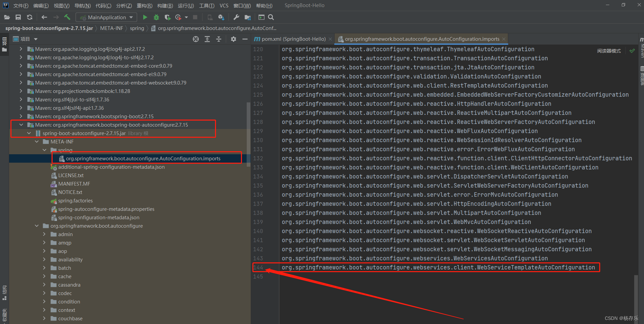Select opened file via target icon
This screenshot has width=644, height=324.
(x=196, y=39)
